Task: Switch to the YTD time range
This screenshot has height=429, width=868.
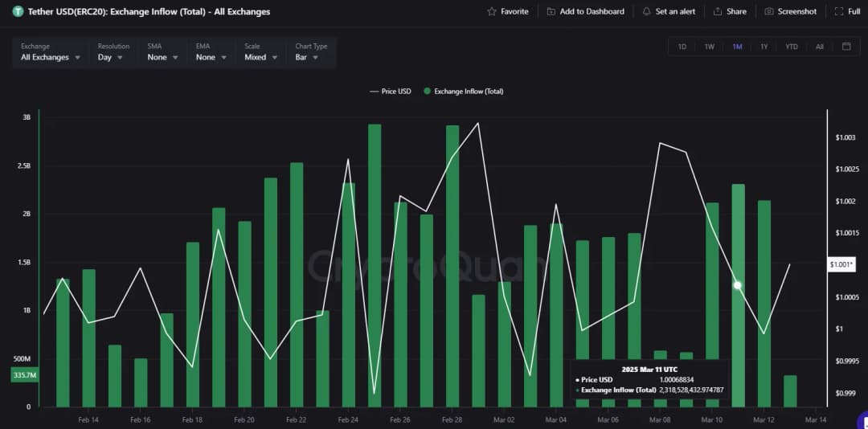Action: (x=792, y=47)
